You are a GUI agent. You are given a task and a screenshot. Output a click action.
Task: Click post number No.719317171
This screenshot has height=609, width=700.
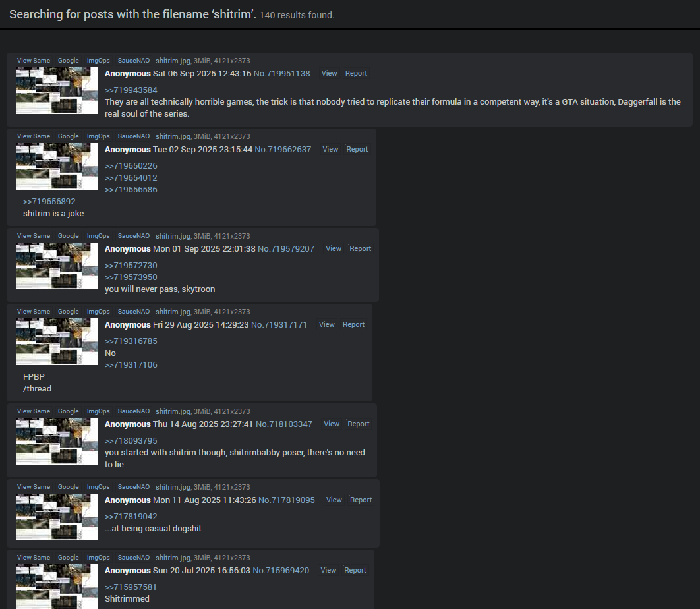coord(279,325)
